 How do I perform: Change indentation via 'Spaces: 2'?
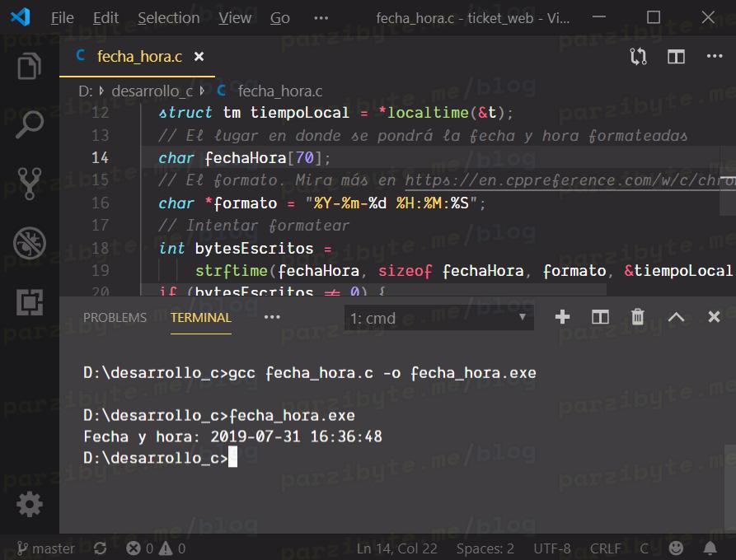coord(485,548)
